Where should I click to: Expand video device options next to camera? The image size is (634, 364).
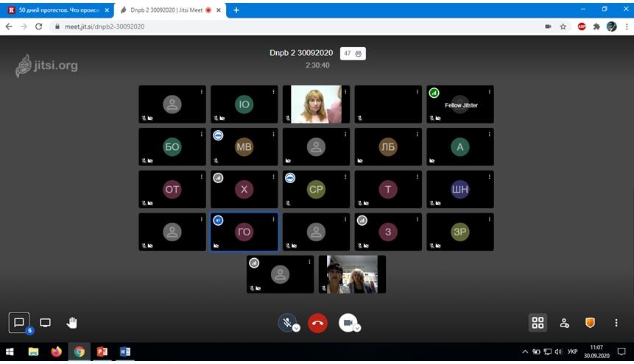(357, 328)
